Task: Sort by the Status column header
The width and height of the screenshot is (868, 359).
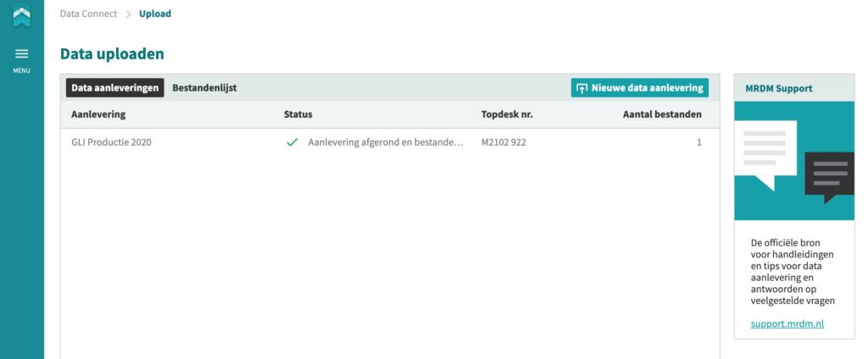Action: click(x=298, y=114)
